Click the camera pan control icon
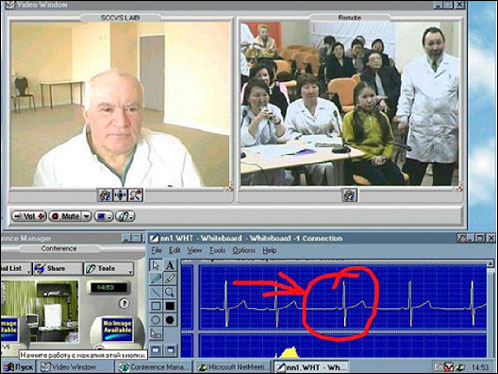 [x=120, y=195]
